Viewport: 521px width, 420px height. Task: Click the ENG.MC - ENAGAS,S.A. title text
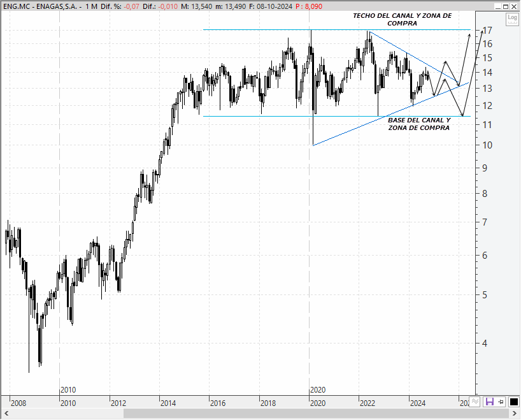(40, 6)
